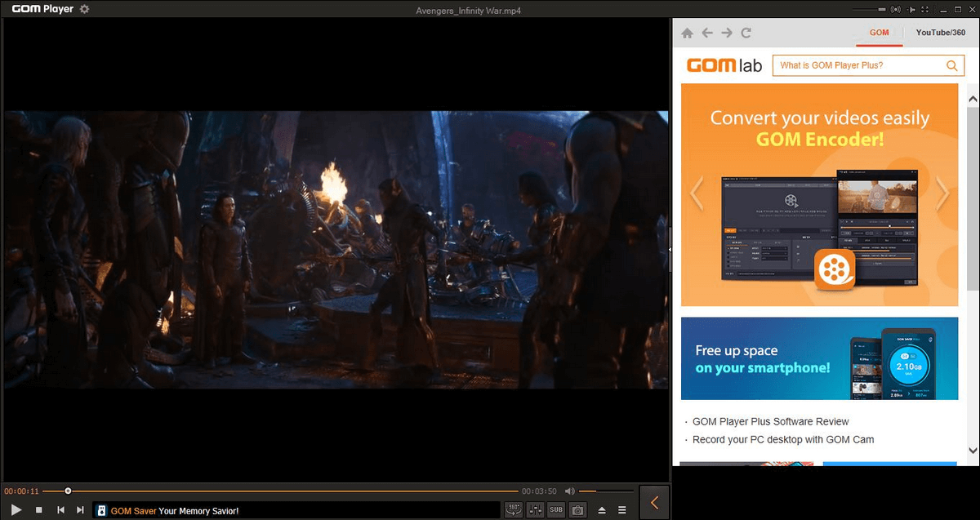Screen dimensions: 980x520
Task: Go forward in side browser
Action: [727, 33]
